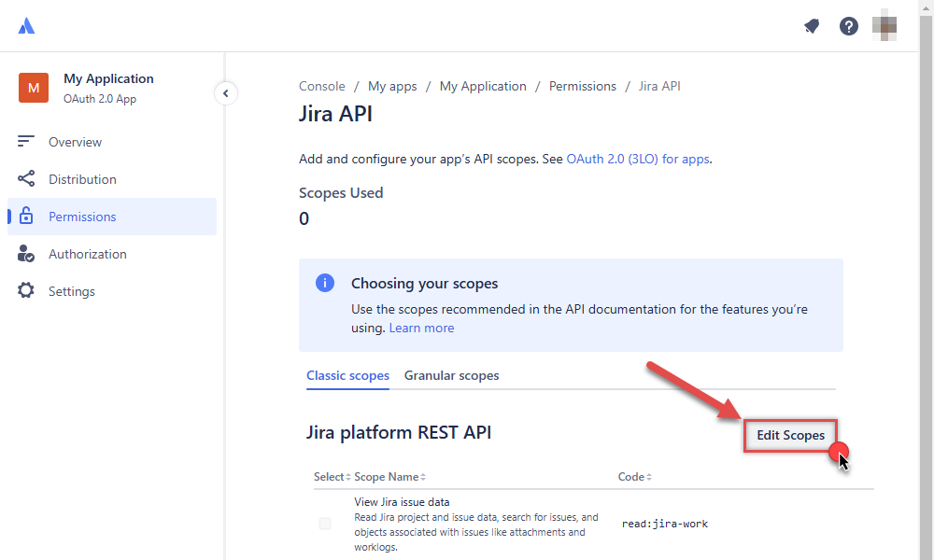Go to My apps breadcrumb
This screenshot has height=560, width=934.
pos(392,86)
